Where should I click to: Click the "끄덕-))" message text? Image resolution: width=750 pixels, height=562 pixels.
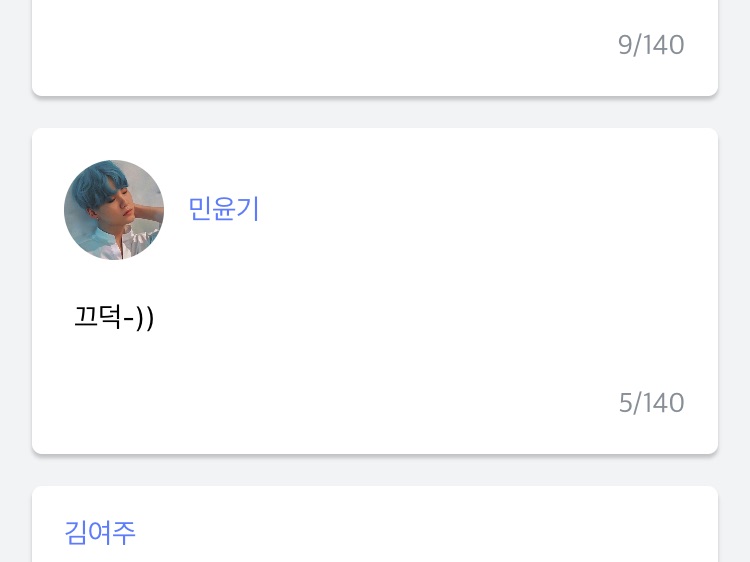(114, 318)
